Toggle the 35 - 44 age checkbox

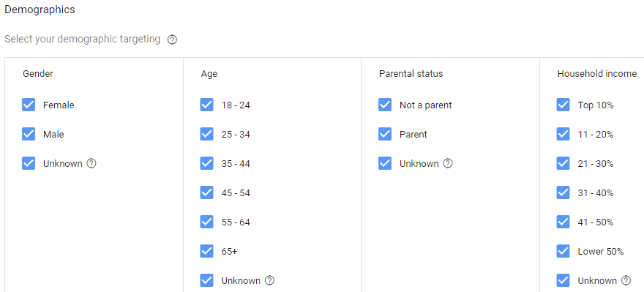(x=206, y=163)
